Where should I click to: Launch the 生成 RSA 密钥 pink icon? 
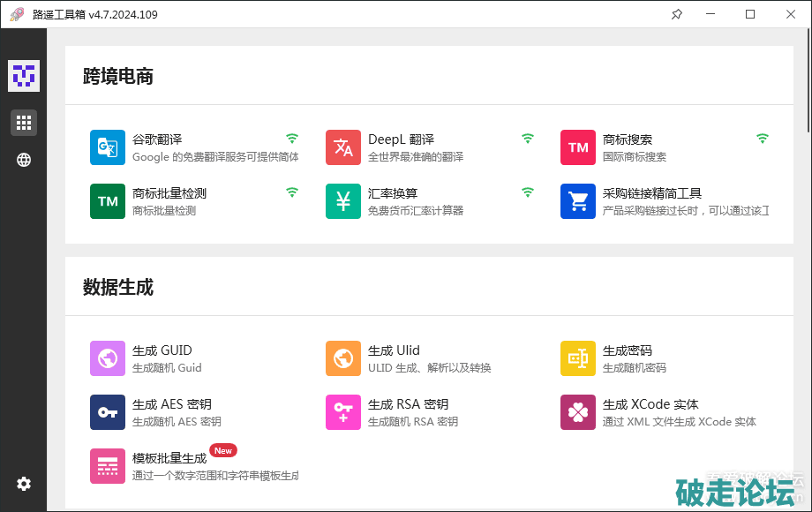(343, 412)
